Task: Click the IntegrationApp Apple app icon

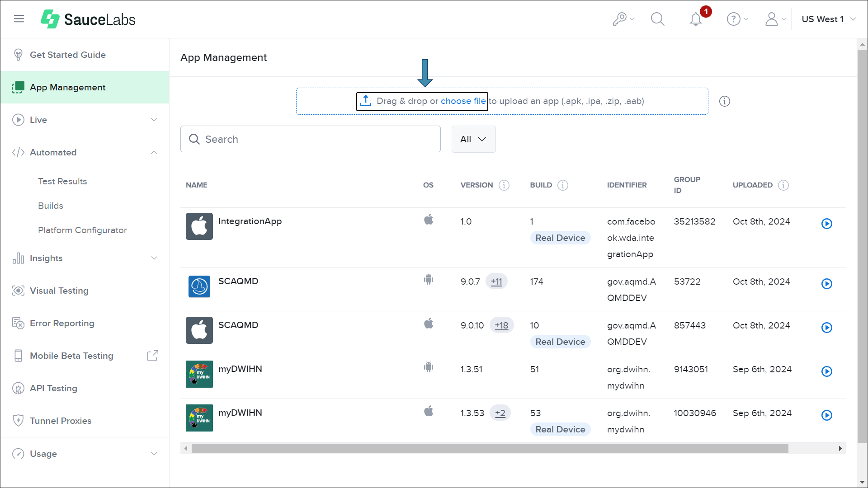Action: pyautogui.click(x=199, y=226)
